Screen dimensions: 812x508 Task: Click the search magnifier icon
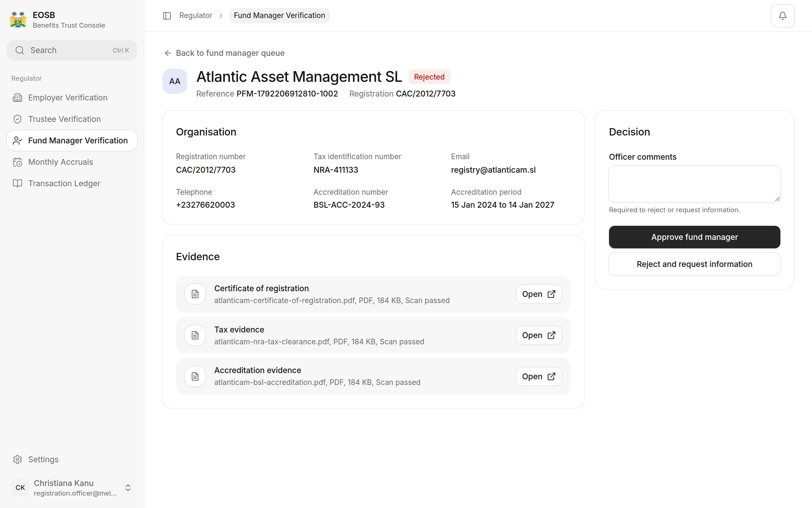[20, 51]
